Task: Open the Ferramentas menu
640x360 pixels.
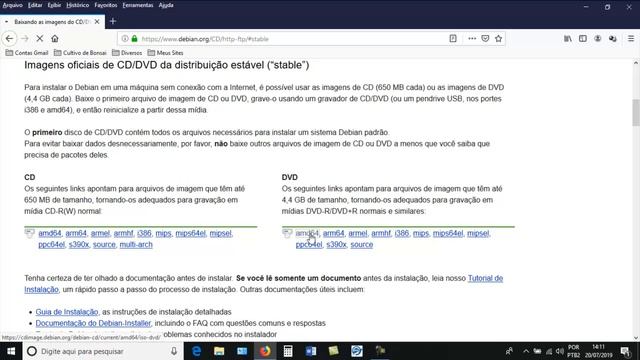Action: pos(138,5)
